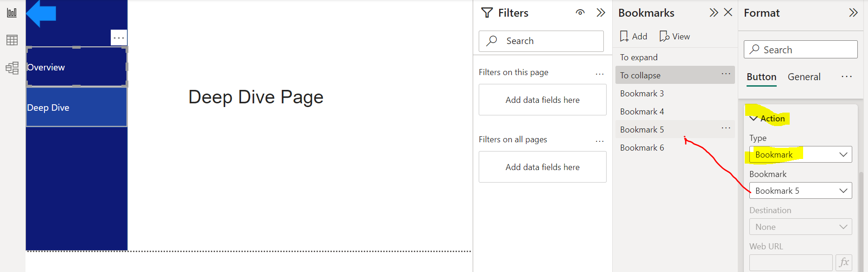Open options for Bookmark 5
The width and height of the screenshot is (868, 272).
(726, 128)
